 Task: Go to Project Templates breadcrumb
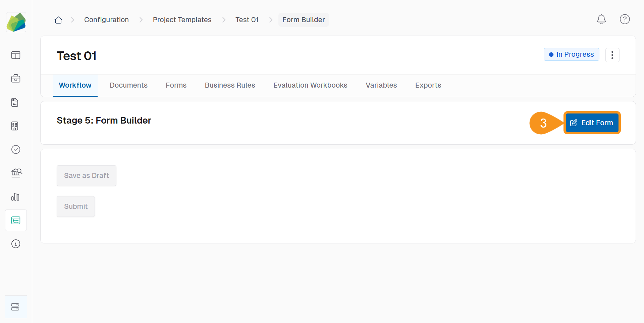click(x=182, y=20)
